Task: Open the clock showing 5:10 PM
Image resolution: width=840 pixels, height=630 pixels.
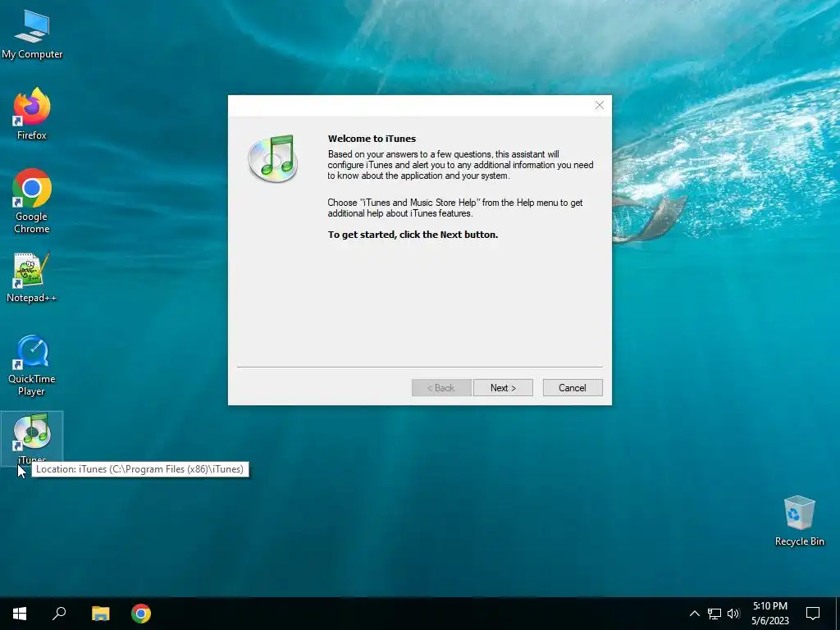Action: [769, 614]
